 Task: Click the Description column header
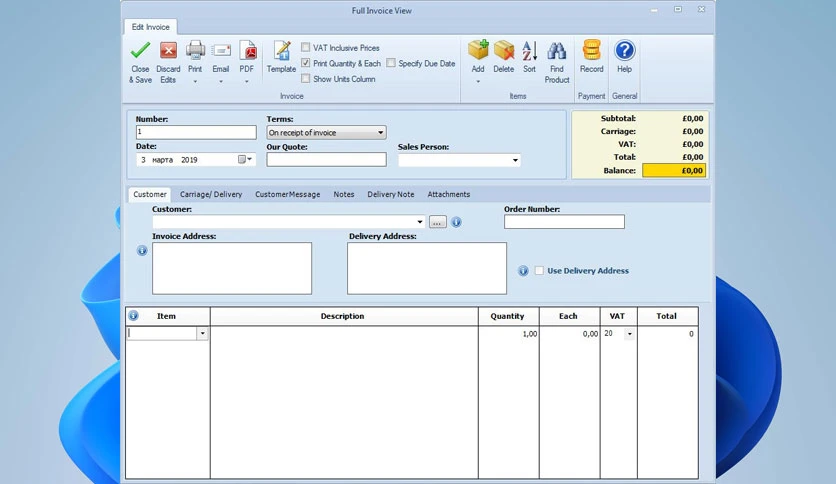coord(344,316)
